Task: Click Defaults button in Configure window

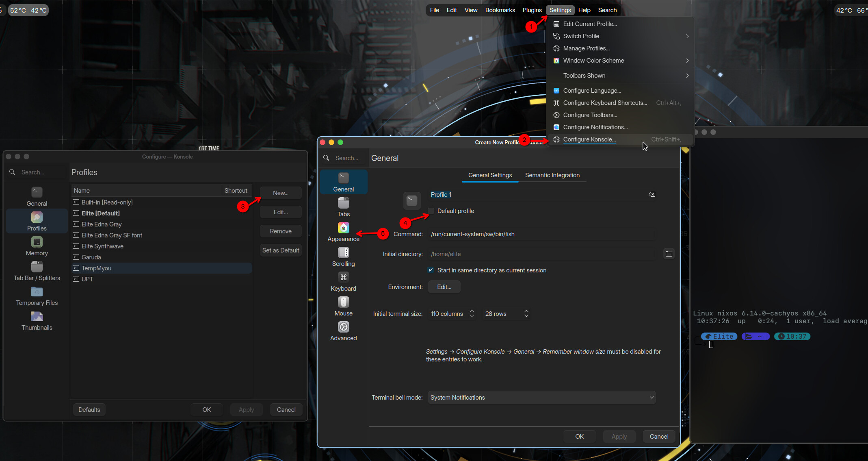Action: point(89,410)
